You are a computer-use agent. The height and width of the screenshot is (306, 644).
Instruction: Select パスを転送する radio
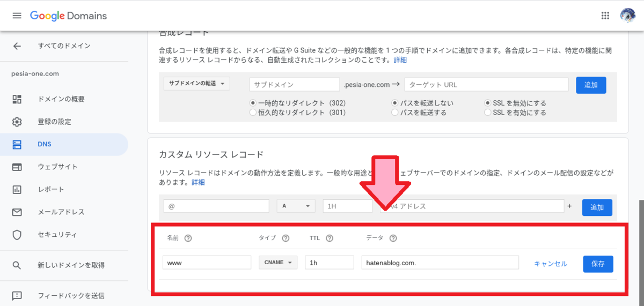(394, 113)
